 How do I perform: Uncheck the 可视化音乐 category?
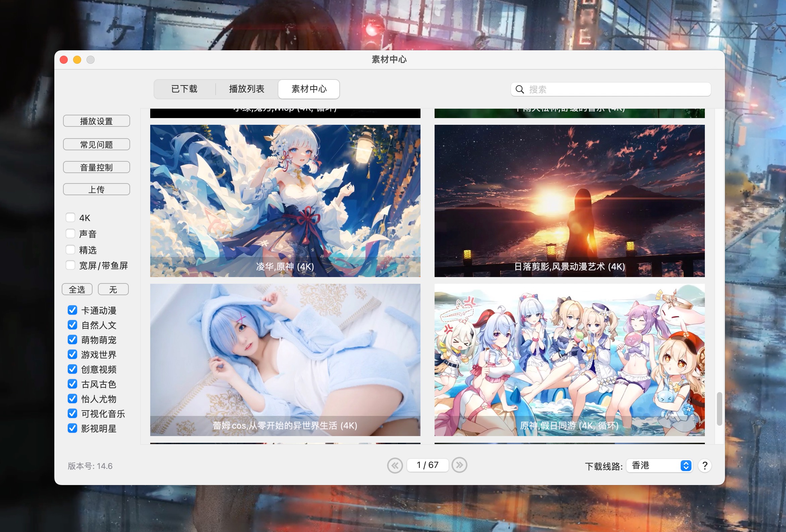[72, 414]
